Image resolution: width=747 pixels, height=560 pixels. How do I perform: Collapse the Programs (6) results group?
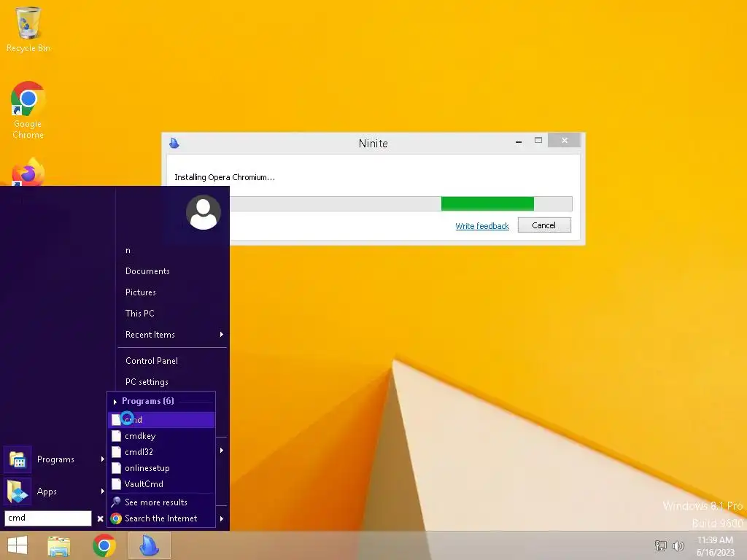tap(115, 402)
